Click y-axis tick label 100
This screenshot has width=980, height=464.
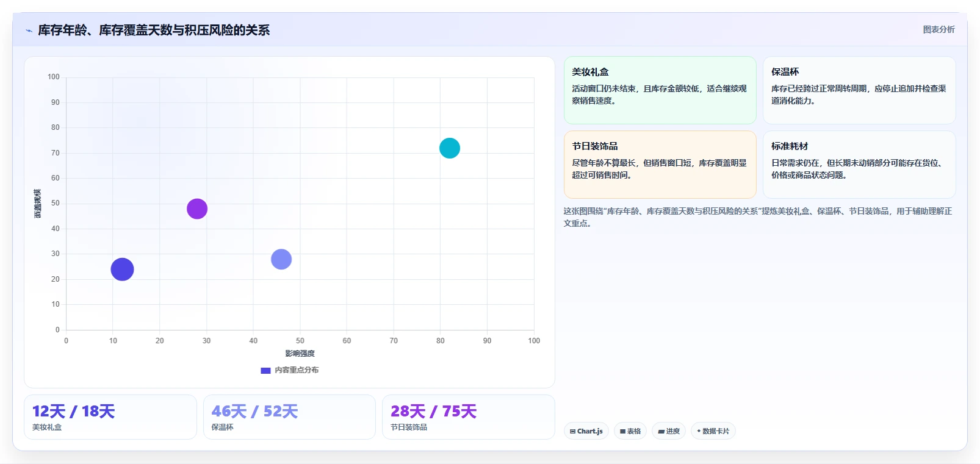coord(54,77)
